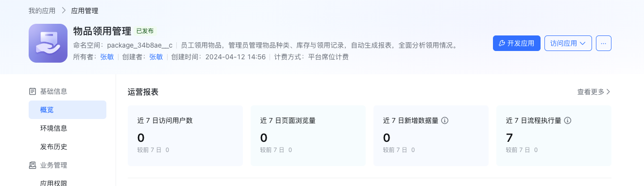Click the owner link 张敏

tap(107, 57)
